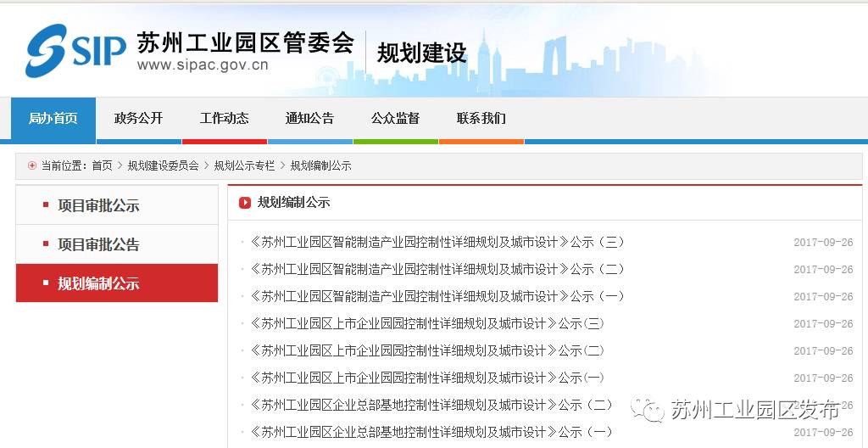Click the 联系我们 menu item
The image size is (868, 448).
click(481, 119)
